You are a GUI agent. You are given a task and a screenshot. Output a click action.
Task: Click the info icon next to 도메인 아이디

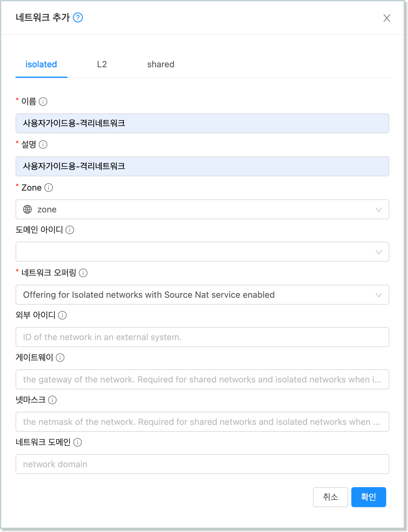point(70,230)
